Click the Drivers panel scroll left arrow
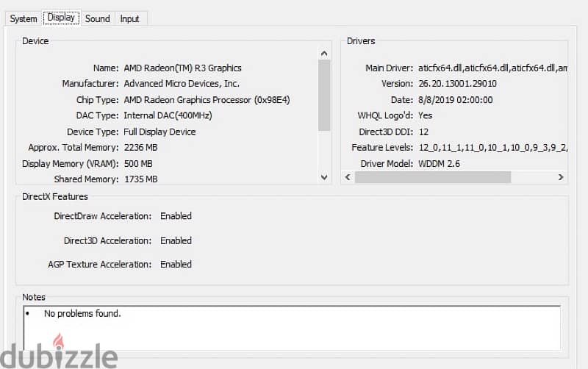Screen dimensions: 588x369 348,177
